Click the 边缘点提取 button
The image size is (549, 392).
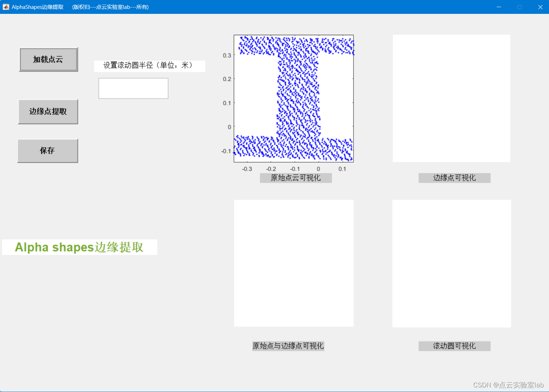point(48,112)
